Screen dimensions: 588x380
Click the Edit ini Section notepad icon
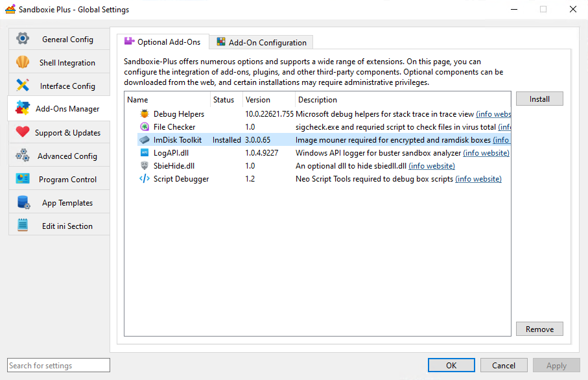23,226
